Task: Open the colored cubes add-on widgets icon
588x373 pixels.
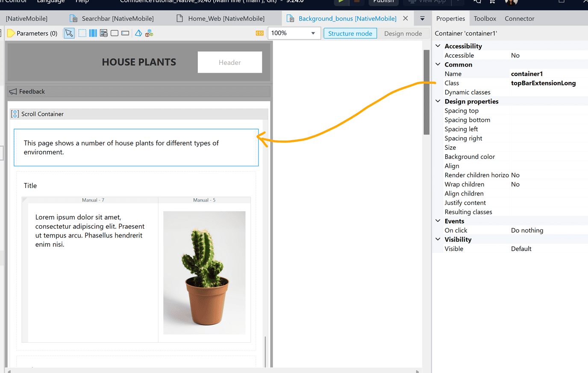Action: [x=149, y=33]
